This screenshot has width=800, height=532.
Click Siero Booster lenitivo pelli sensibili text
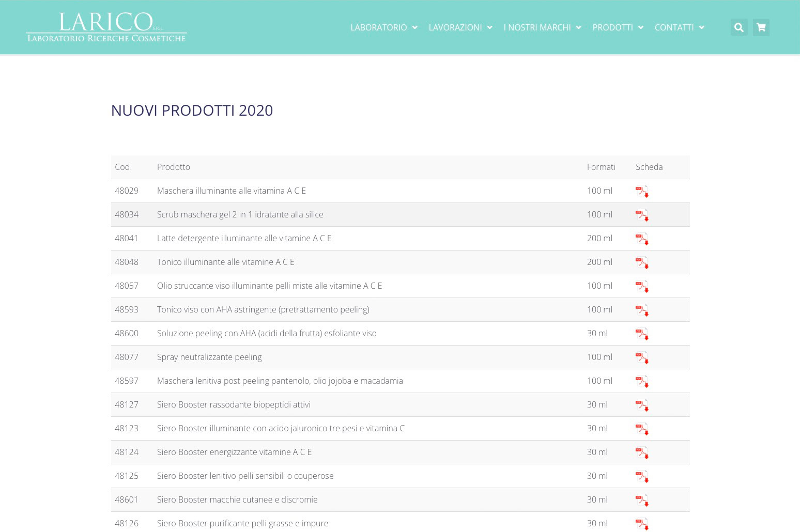click(x=245, y=476)
